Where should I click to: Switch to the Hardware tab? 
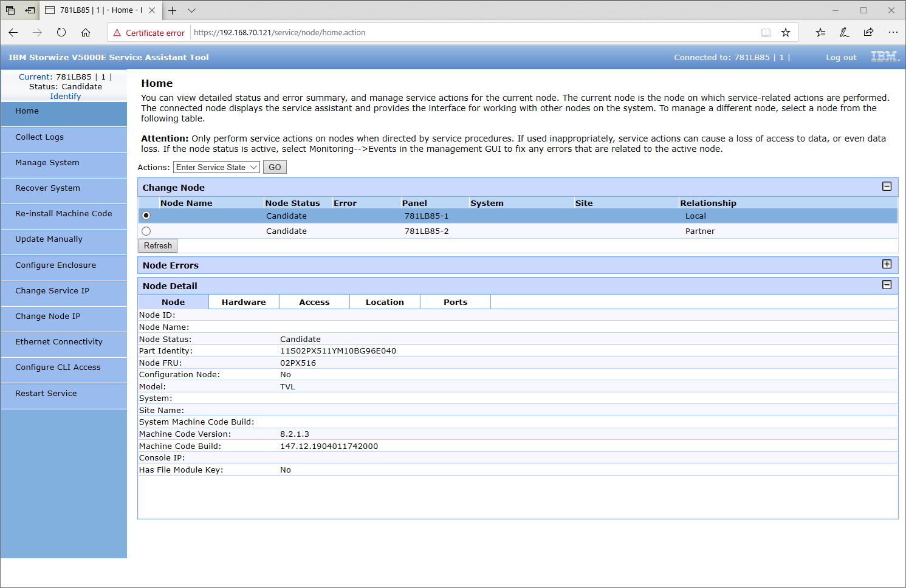[x=244, y=302]
